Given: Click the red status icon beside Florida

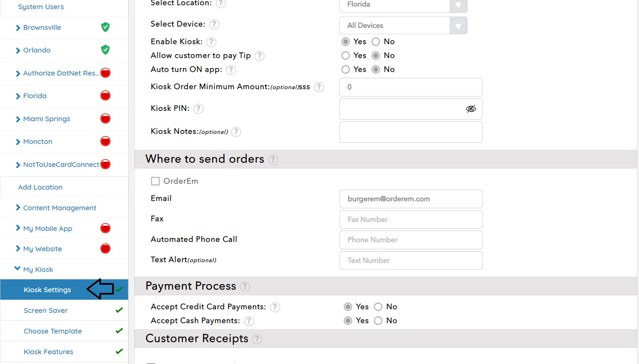Looking at the screenshot, I should pos(105,96).
